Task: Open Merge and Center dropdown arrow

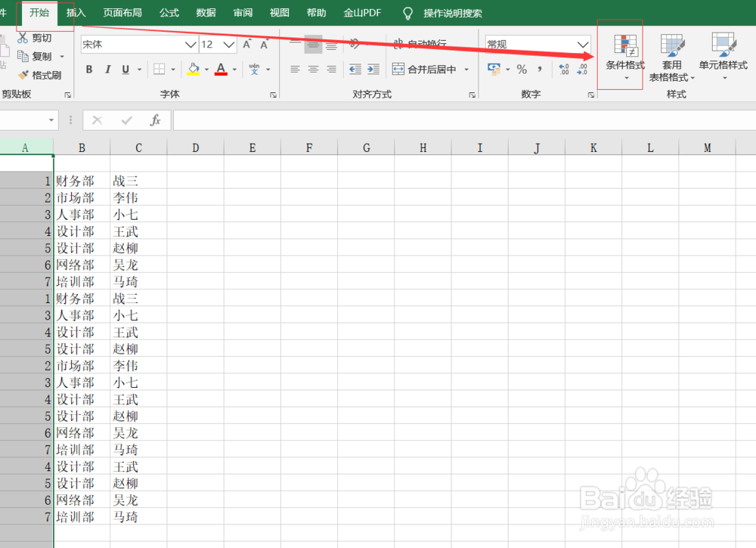Action: (x=466, y=70)
